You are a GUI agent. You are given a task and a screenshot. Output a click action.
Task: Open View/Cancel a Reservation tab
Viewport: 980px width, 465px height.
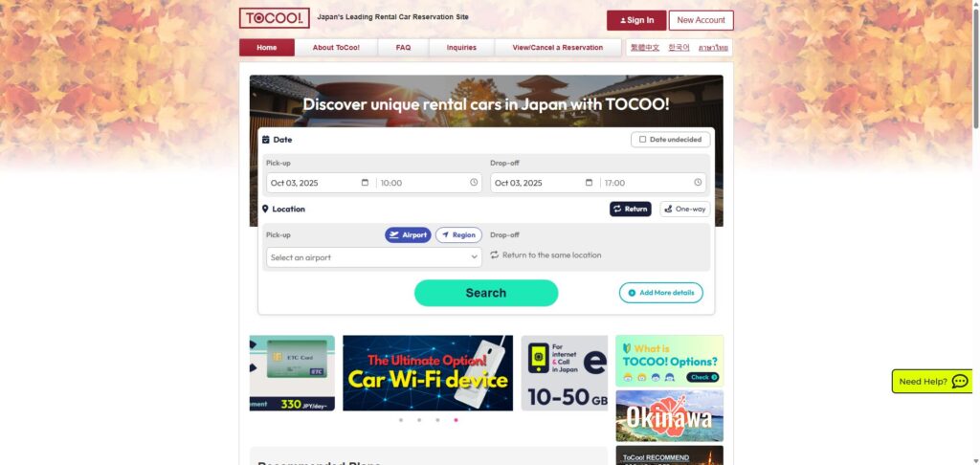click(x=558, y=48)
